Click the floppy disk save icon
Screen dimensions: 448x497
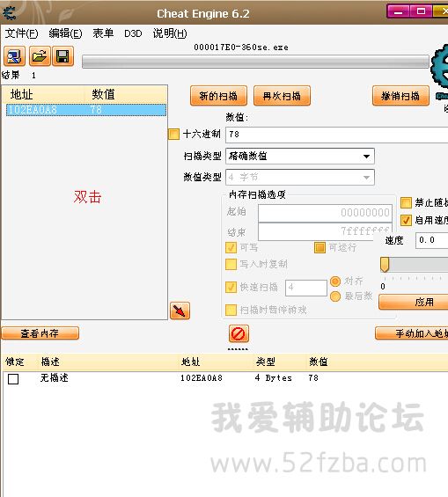(x=62, y=56)
